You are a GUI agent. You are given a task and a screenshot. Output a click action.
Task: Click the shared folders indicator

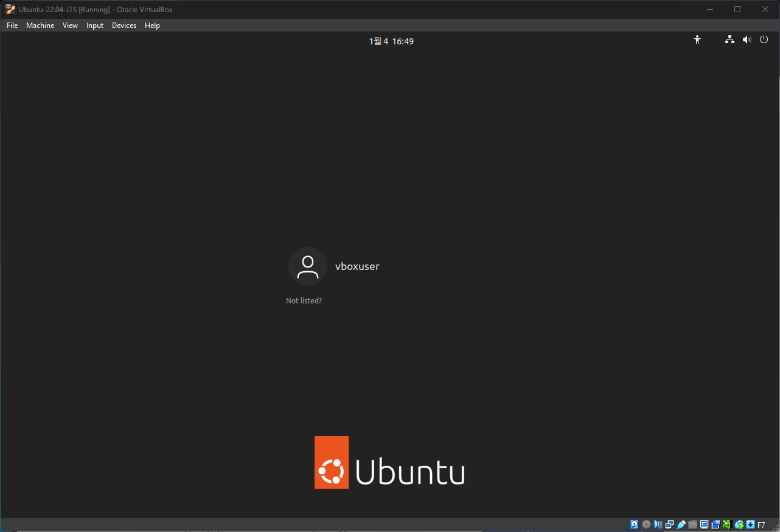693,525
